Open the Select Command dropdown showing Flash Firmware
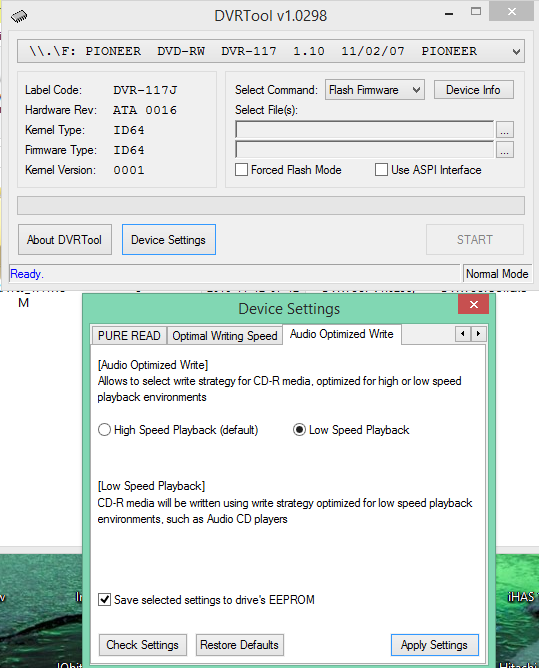The height and width of the screenshot is (668, 539). 375,90
